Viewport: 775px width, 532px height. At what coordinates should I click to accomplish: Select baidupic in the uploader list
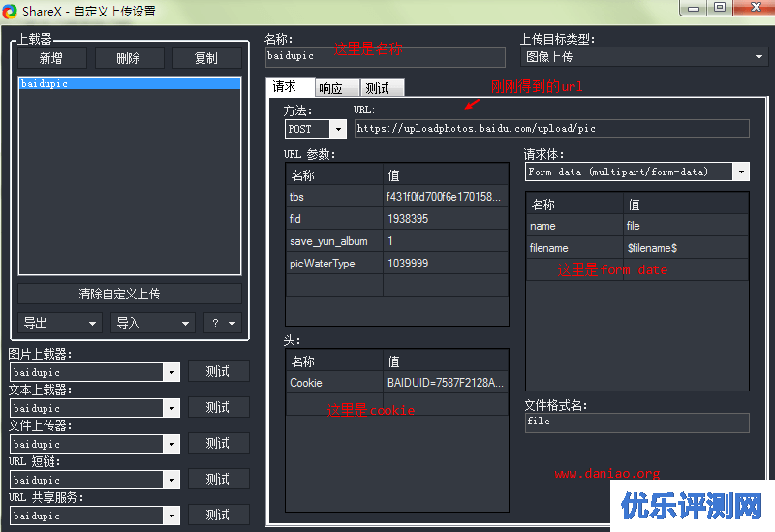[130, 83]
